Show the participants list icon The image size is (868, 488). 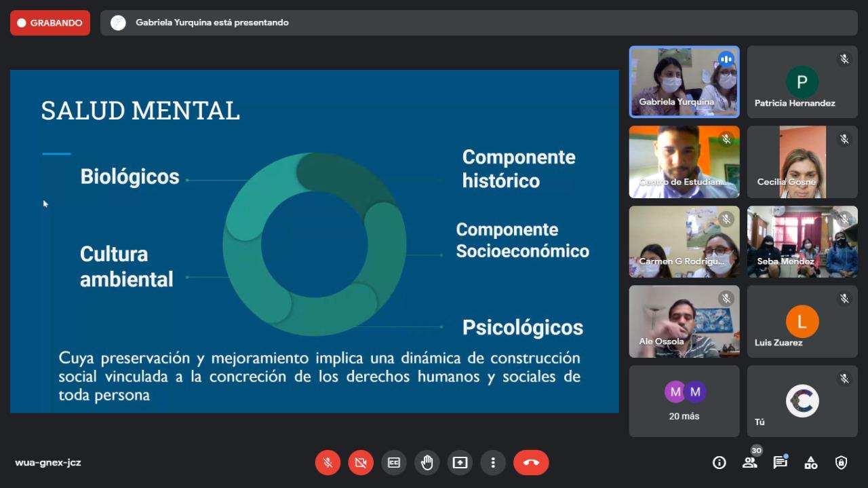[x=749, y=463]
